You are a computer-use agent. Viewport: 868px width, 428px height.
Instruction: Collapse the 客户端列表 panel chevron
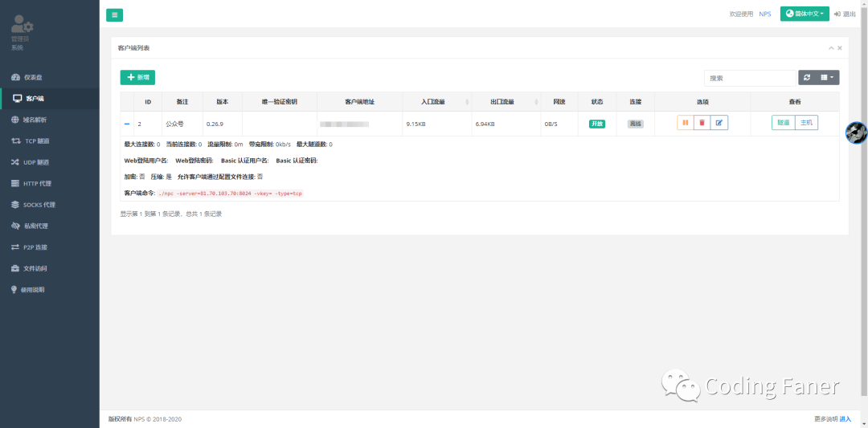[x=831, y=48]
